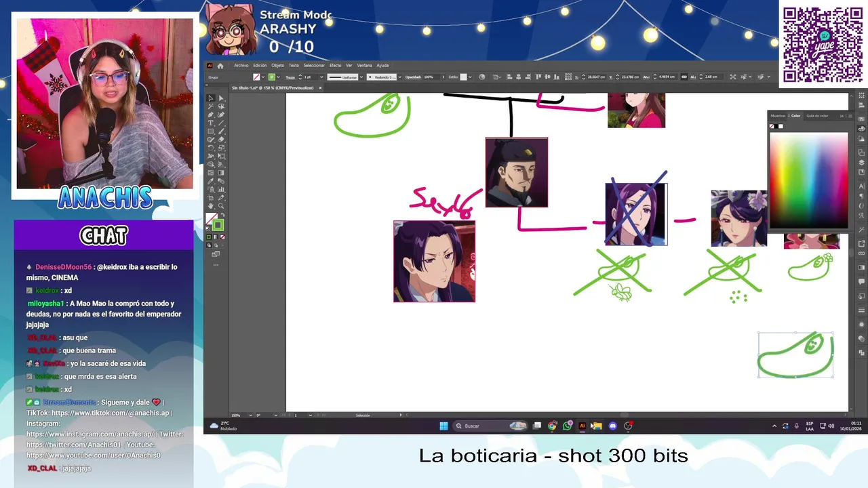Image resolution: width=868 pixels, height=488 pixels.
Task: Open stroke color dropdown in control bar
Action: coord(279,77)
